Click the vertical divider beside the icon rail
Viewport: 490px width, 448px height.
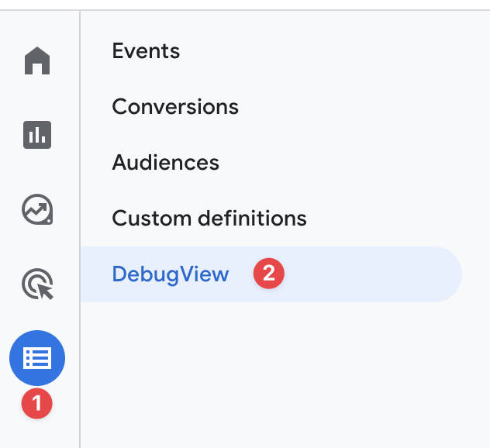click(80, 229)
